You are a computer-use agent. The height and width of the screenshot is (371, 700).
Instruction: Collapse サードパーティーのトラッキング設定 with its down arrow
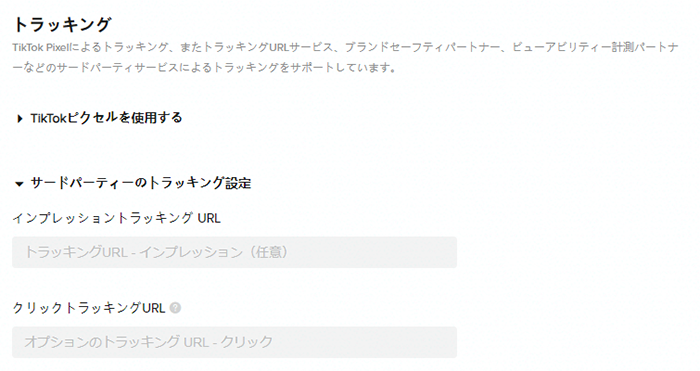[19, 183]
